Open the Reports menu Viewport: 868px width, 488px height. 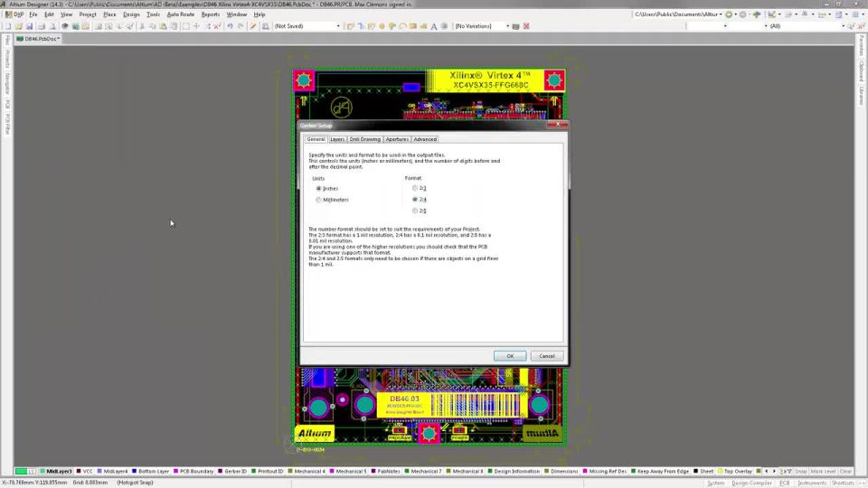pyautogui.click(x=211, y=14)
